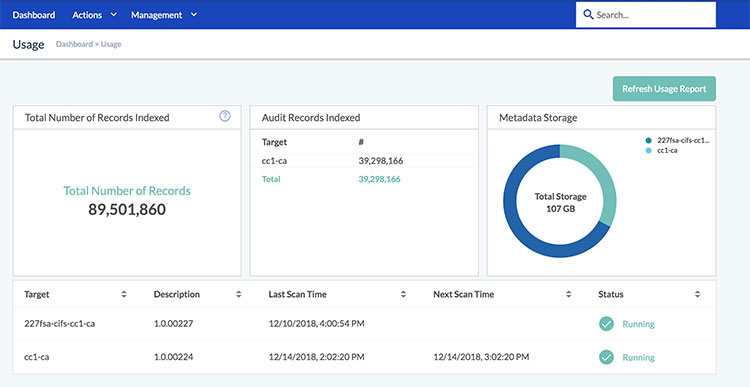Click the Refresh Usage Report button
The height and width of the screenshot is (387, 750).
(x=664, y=89)
